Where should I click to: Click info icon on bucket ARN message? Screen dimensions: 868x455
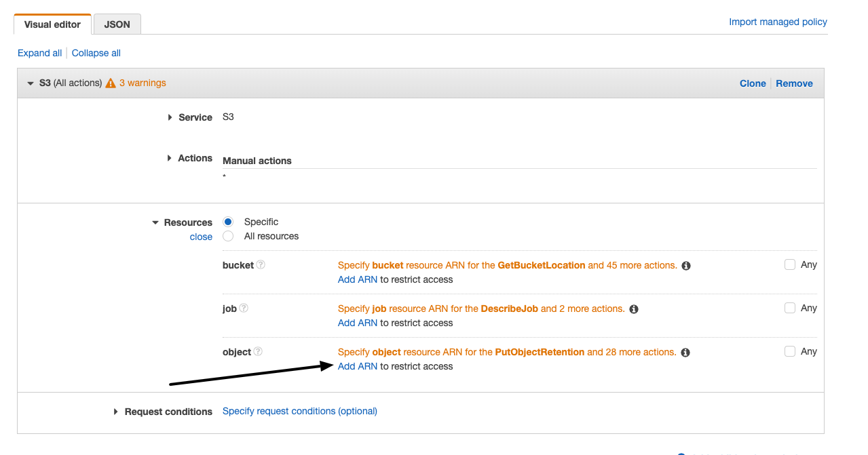click(686, 266)
